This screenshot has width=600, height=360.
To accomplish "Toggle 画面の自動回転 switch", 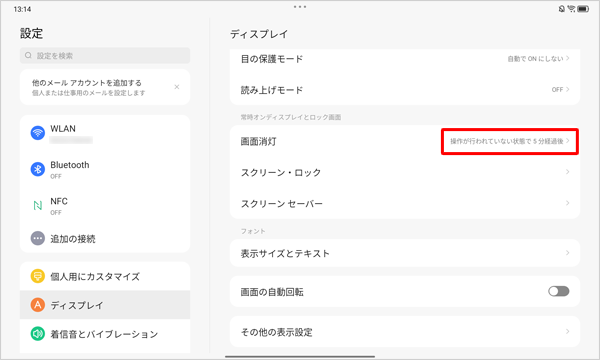I will [x=559, y=292].
